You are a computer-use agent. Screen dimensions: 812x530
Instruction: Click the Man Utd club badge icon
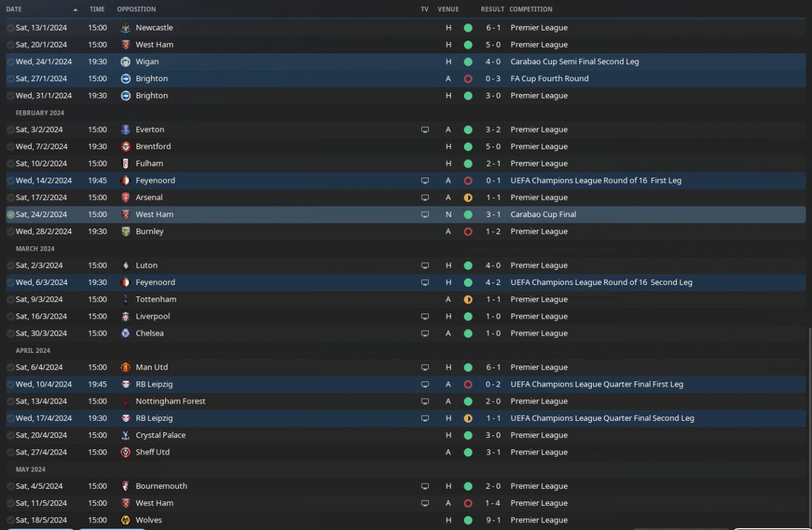tap(126, 368)
